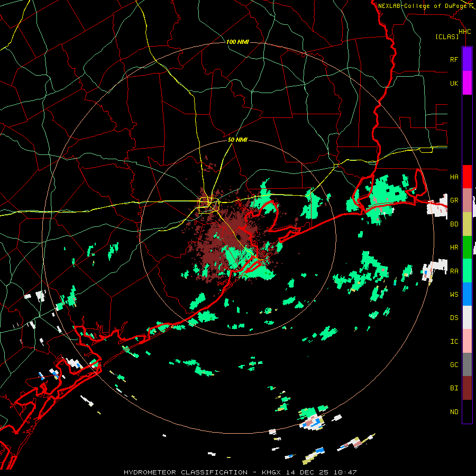
Task: Click the HR legend label
Action: (x=454, y=248)
